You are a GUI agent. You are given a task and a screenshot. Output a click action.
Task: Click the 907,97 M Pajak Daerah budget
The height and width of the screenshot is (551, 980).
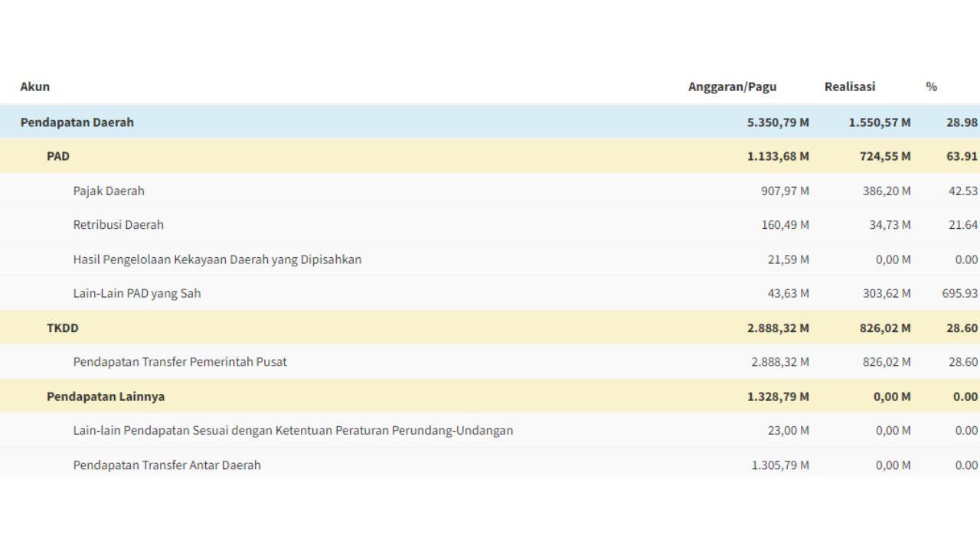tap(785, 191)
